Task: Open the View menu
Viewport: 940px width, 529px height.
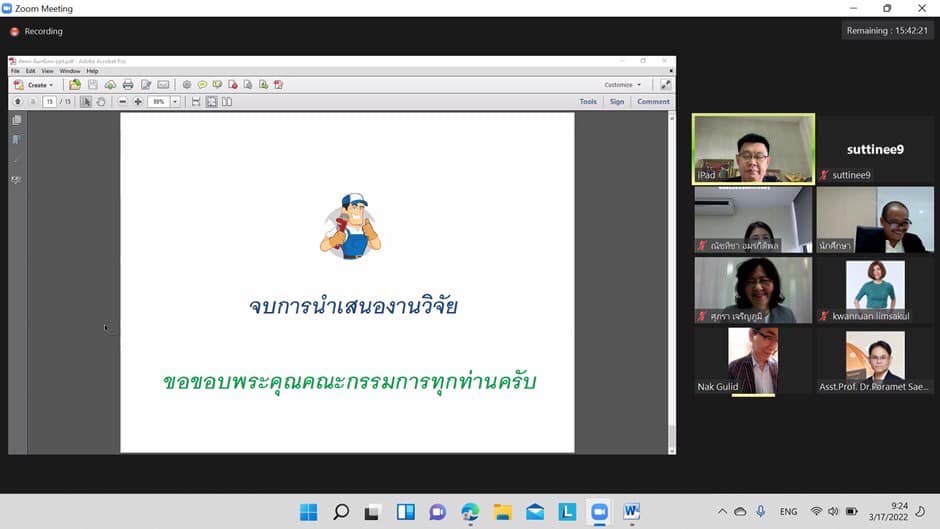Action: coord(47,71)
